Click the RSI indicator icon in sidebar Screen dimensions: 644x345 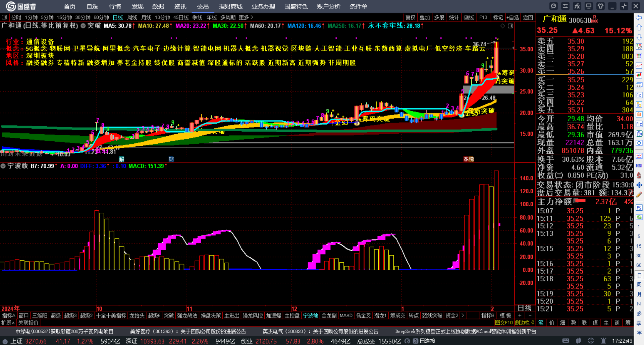[639, 165]
